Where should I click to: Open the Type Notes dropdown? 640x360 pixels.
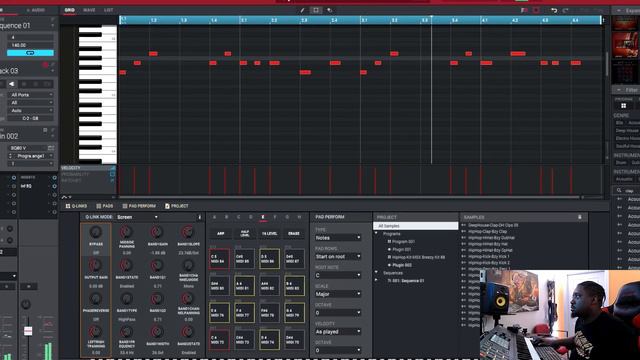click(x=338, y=238)
